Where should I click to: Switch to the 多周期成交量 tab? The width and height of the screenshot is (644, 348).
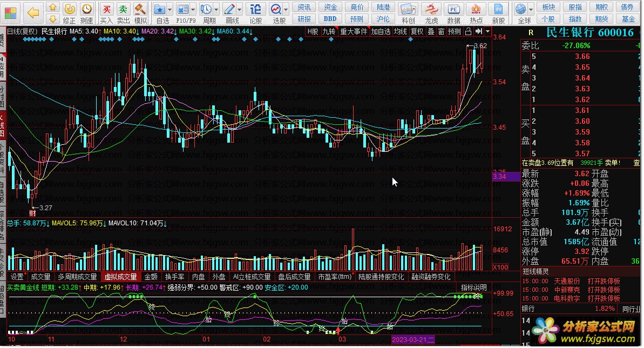tap(77, 277)
